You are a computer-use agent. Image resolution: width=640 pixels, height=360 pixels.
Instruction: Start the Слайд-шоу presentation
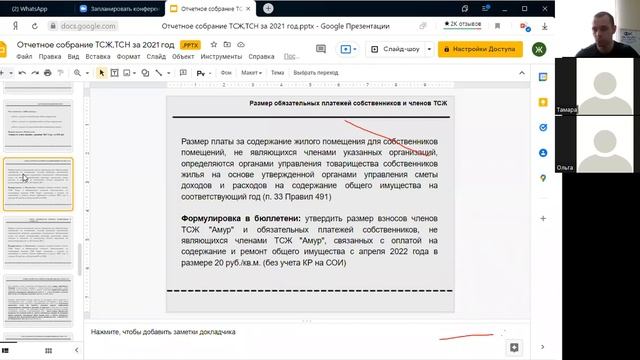[396, 49]
